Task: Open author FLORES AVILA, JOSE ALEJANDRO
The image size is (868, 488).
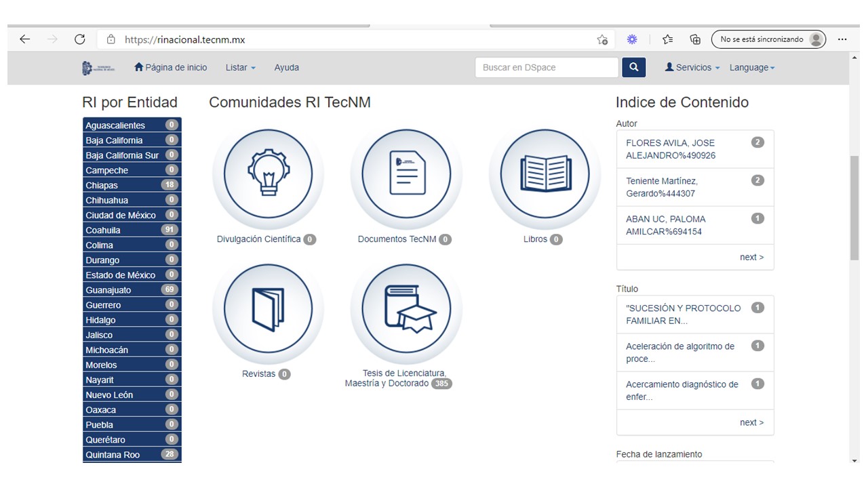Action: [x=670, y=149]
